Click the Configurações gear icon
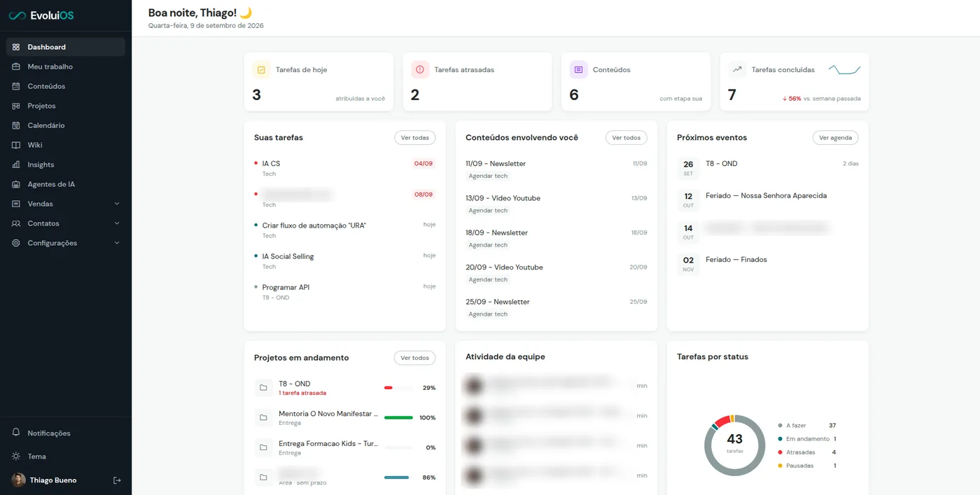The height and width of the screenshot is (495, 980). point(16,243)
